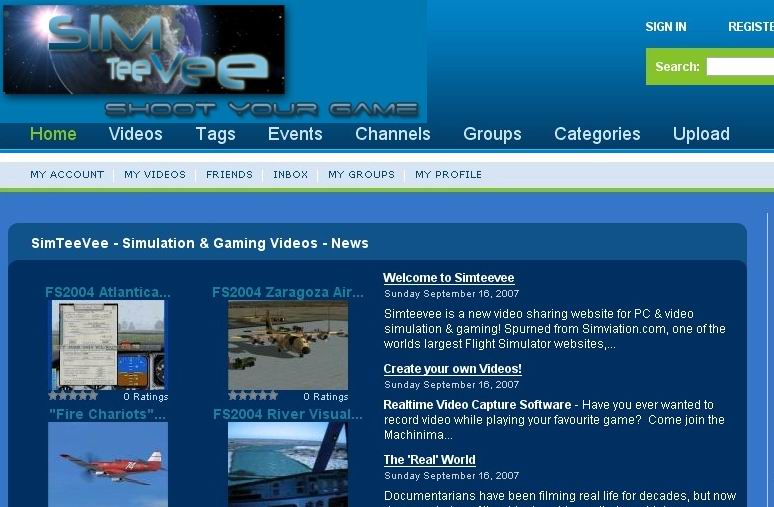
Task: Click the SimTeeVee logo banner
Action: click(x=144, y=49)
